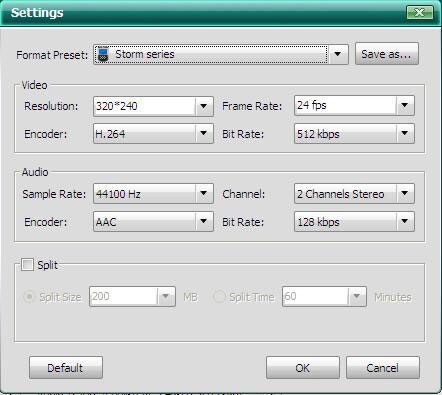Viewport: 442px width, 395px height.
Task: Select the Split Time radio button
Action: [x=219, y=297]
